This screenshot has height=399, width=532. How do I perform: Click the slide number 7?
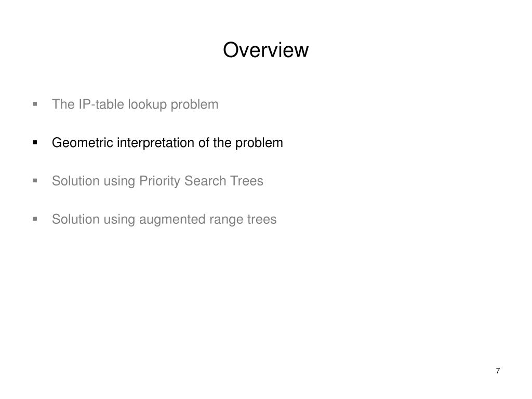498,371
